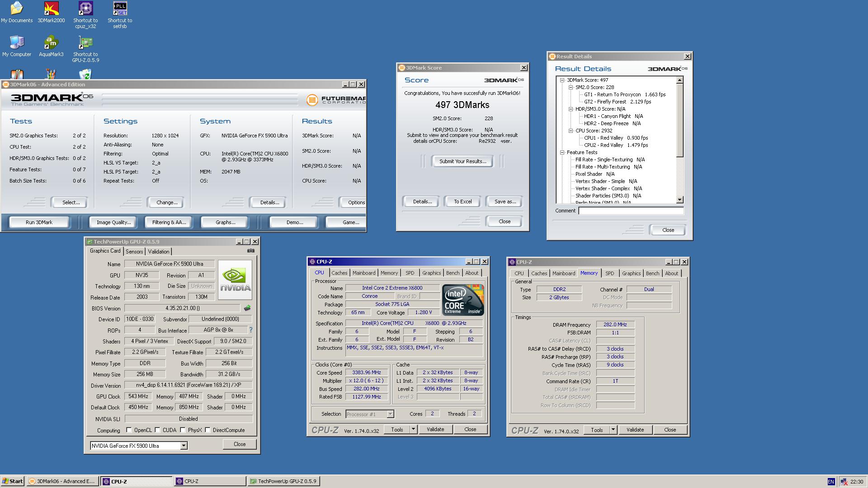Open the Mainboard tab in left CPU-Z
This screenshot has width=868, height=488.
[x=364, y=273]
